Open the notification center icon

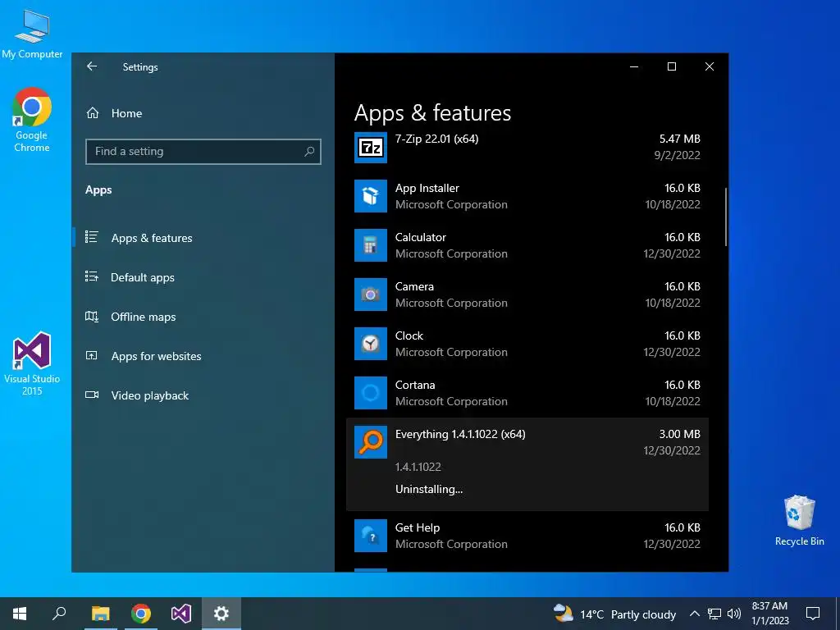pos(813,614)
